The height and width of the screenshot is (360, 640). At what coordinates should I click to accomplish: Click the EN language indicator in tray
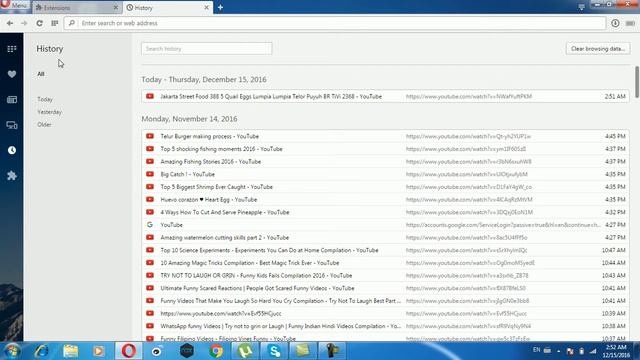[536, 350]
